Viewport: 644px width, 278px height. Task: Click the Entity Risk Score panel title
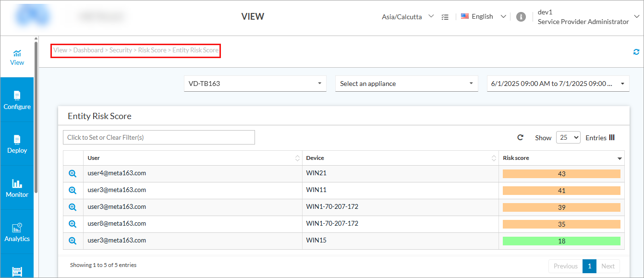(99, 116)
